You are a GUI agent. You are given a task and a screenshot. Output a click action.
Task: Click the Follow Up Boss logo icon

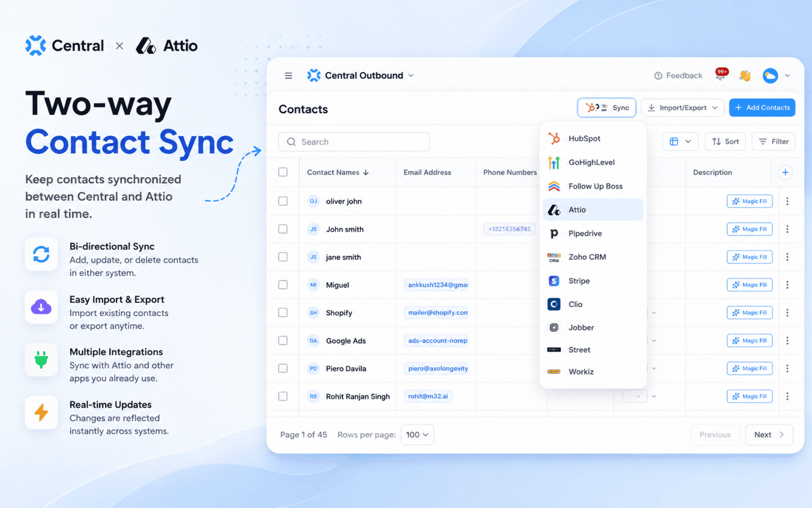(x=554, y=186)
